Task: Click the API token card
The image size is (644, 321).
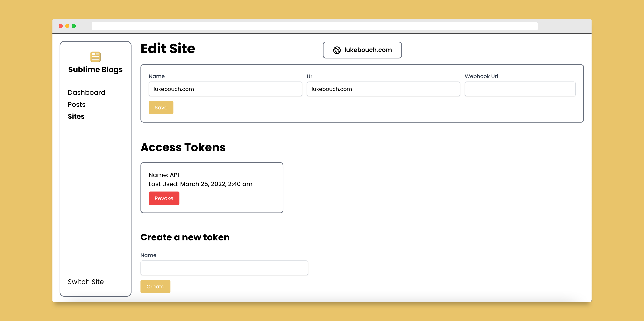Action: pos(212,188)
